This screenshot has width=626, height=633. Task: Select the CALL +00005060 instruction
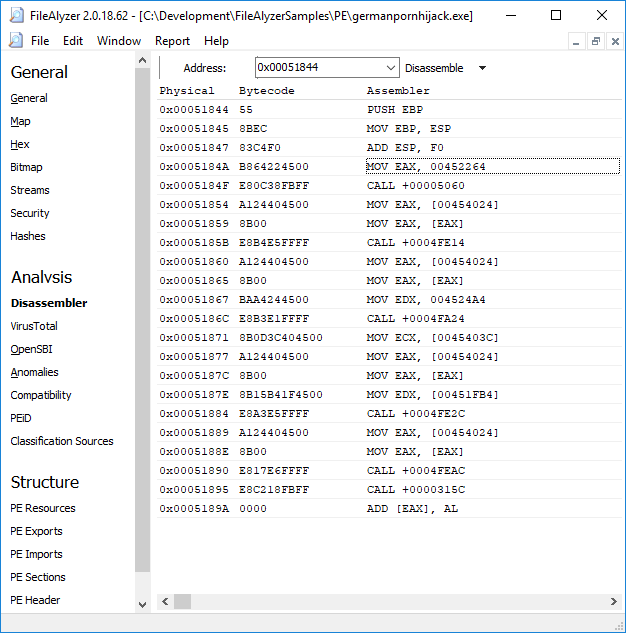pos(415,186)
